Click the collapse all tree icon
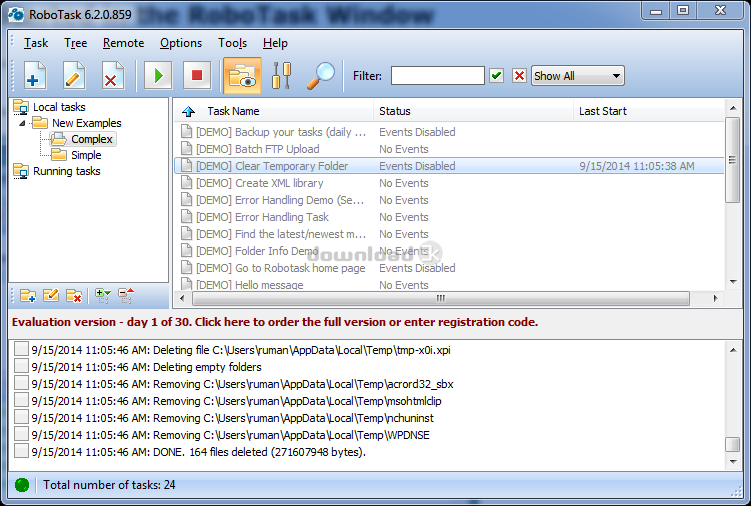The height and width of the screenshot is (506, 751). (x=126, y=296)
